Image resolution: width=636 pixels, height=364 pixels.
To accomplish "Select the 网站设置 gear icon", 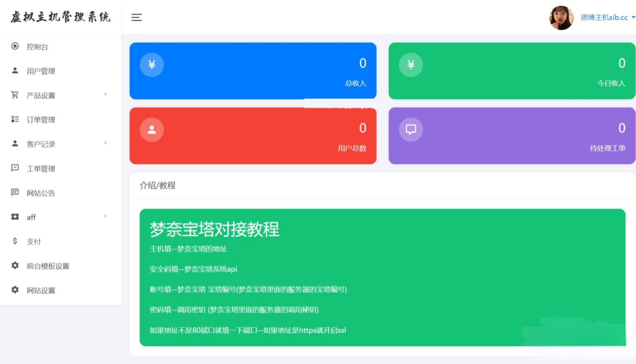I will (x=15, y=290).
